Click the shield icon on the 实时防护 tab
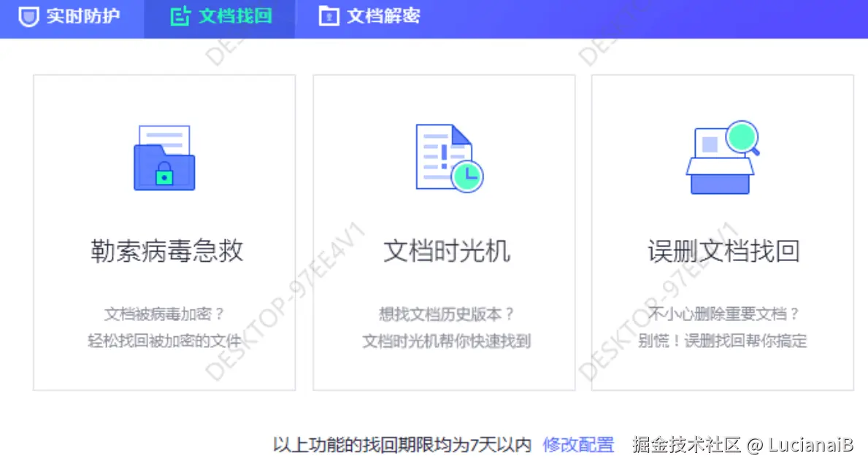This screenshot has width=868, height=469. pyautogui.click(x=29, y=15)
